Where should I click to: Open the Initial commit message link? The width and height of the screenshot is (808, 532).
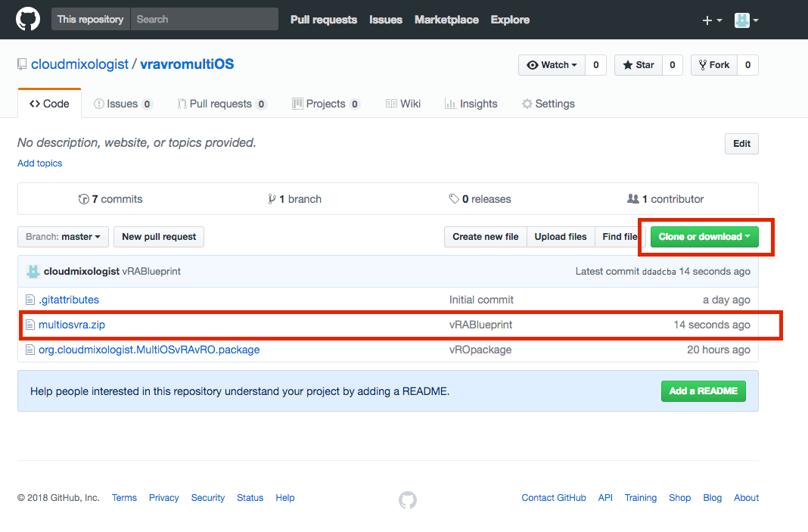[481, 300]
